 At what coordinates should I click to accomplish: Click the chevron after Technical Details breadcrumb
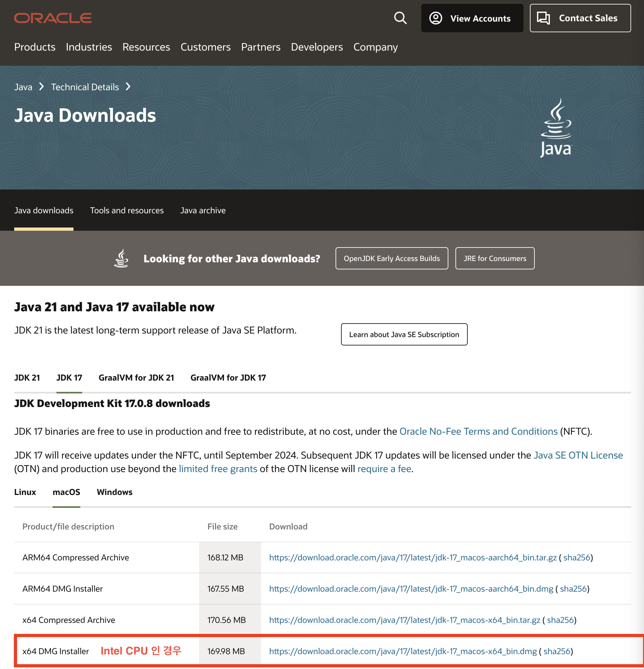click(x=128, y=87)
